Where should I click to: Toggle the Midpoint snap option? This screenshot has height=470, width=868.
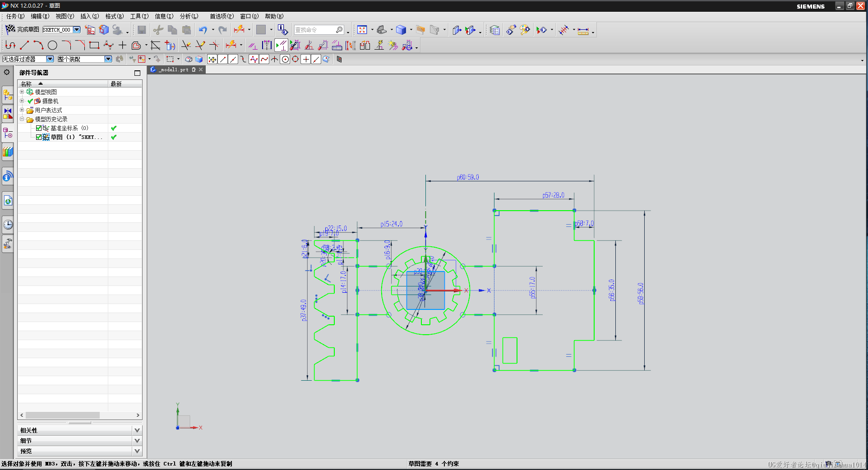click(233, 59)
